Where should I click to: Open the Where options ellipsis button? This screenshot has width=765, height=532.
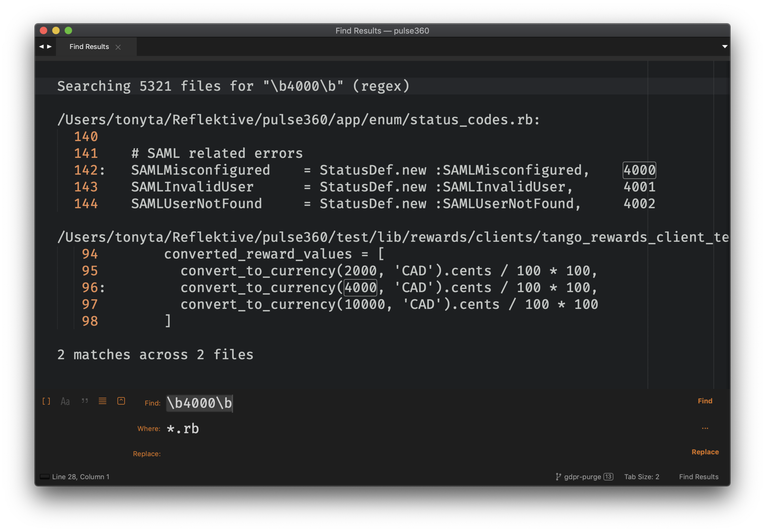click(705, 428)
